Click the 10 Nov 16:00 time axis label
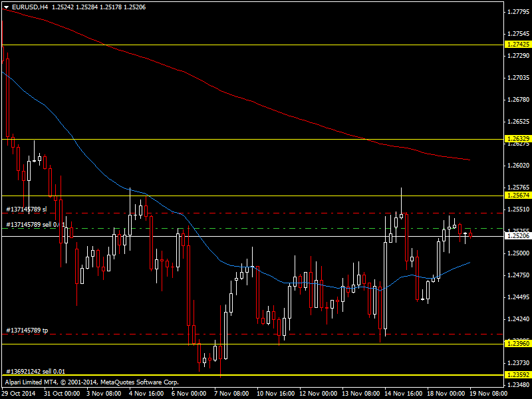The width and height of the screenshot is (532, 399). tap(275, 394)
